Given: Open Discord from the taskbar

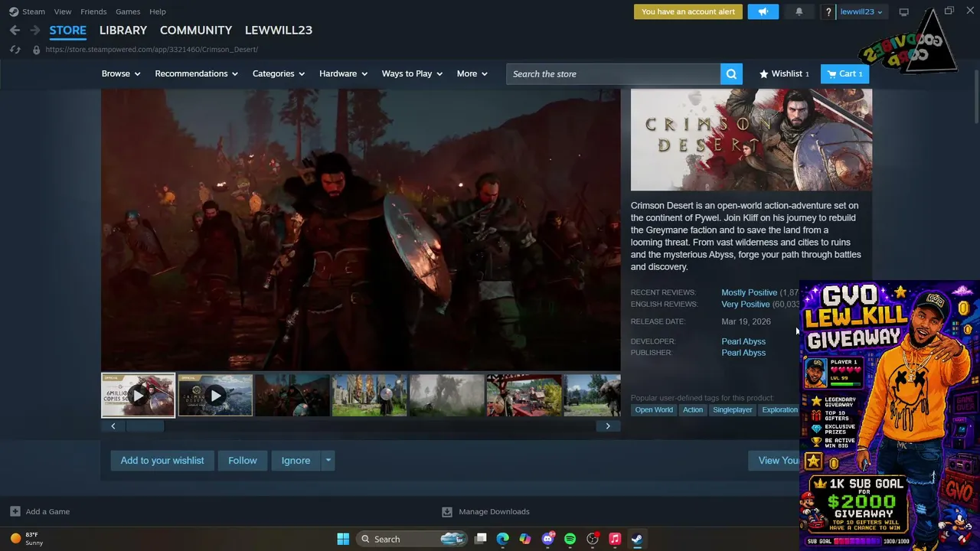Looking at the screenshot, I should (x=547, y=539).
